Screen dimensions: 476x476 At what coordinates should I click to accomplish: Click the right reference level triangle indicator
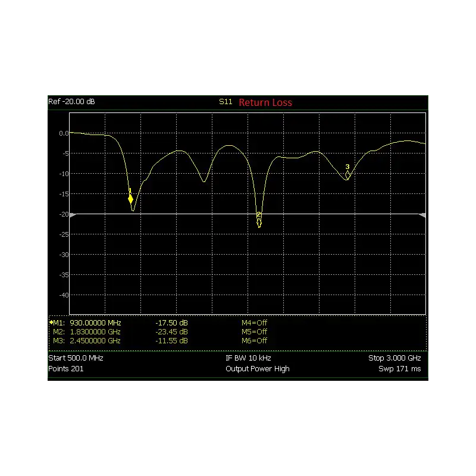(422, 215)
